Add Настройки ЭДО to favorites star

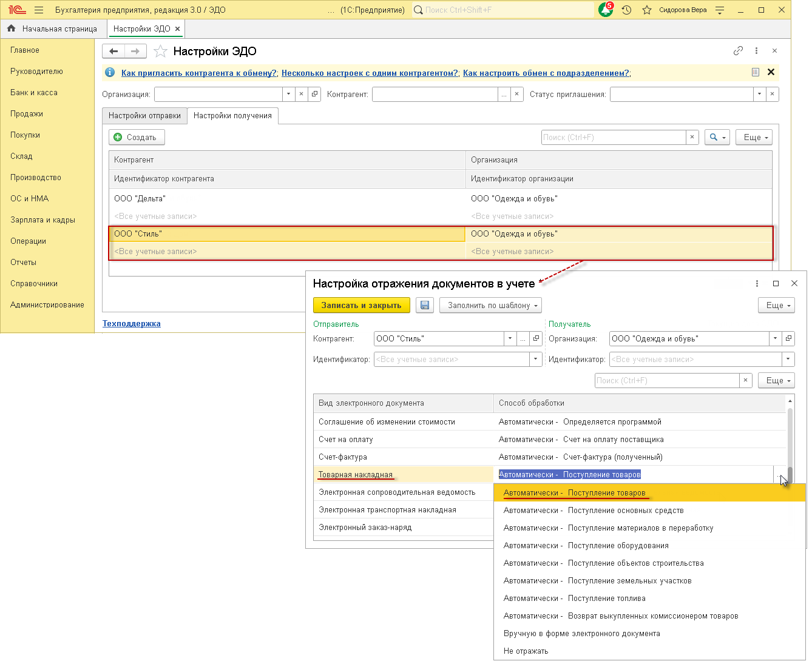[x=160, y=51]
